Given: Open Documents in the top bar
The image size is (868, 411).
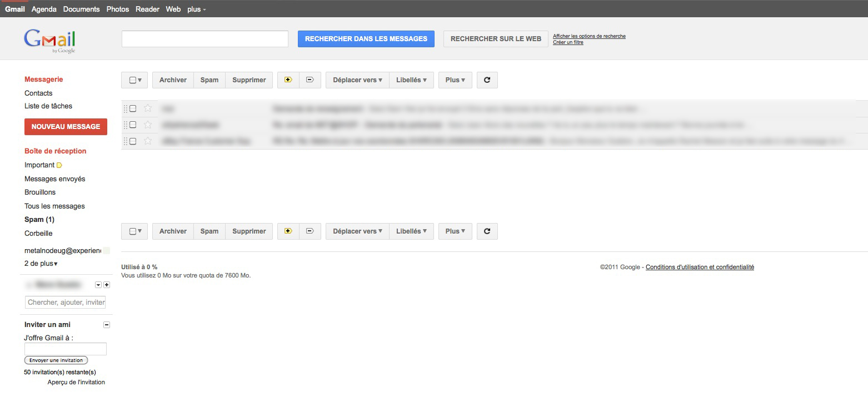Looking at the screenshot, I should (82, 9).
